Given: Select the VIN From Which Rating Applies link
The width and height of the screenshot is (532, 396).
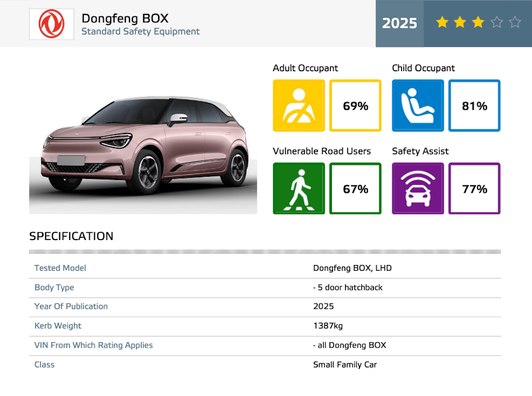Looking at the screenshot, I should click(x=93, y=345).
